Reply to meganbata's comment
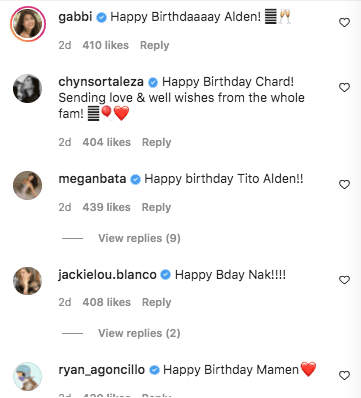This screenshot has width=361, height=398. [x=156, y=207]
